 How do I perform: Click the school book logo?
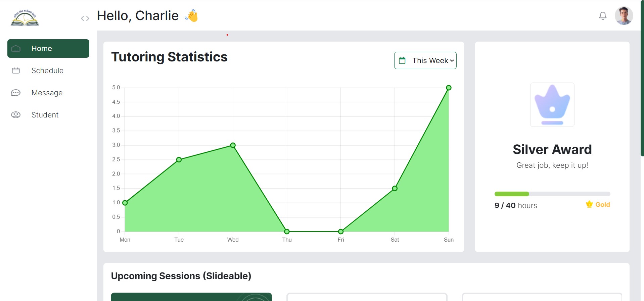25,18
